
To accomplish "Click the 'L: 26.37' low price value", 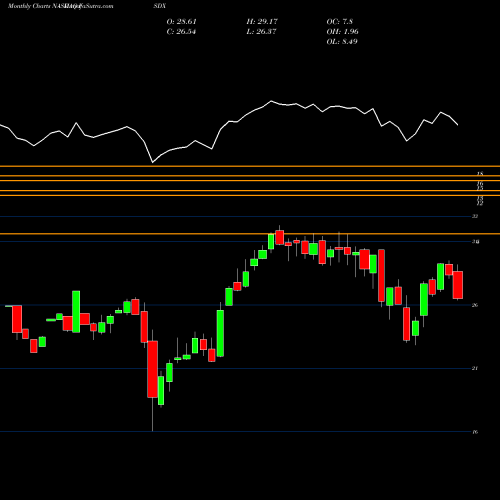I will pos(261,32).
